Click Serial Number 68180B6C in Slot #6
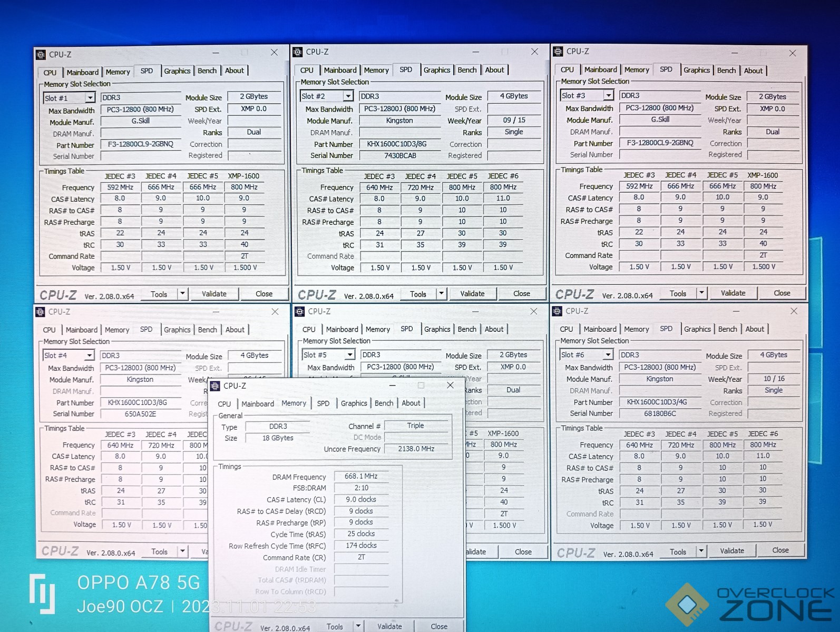The width and height of the screenshot is (840, 632). click(660, 414)
